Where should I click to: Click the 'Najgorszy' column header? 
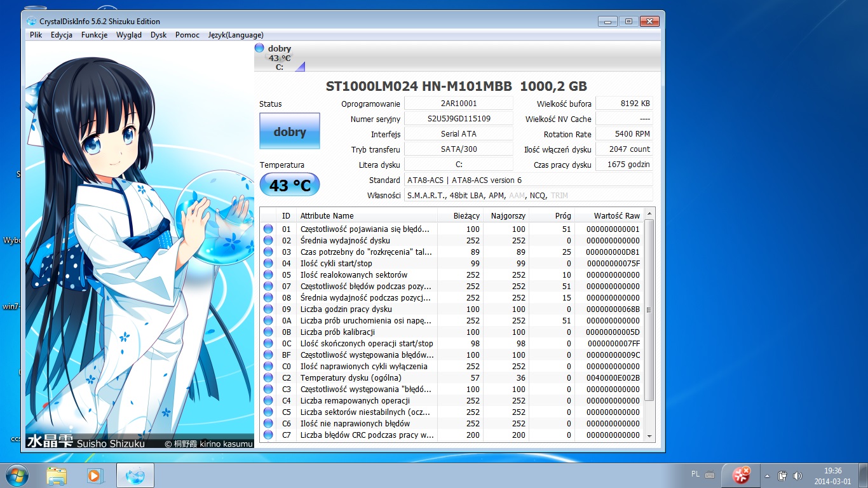point(508,216)
